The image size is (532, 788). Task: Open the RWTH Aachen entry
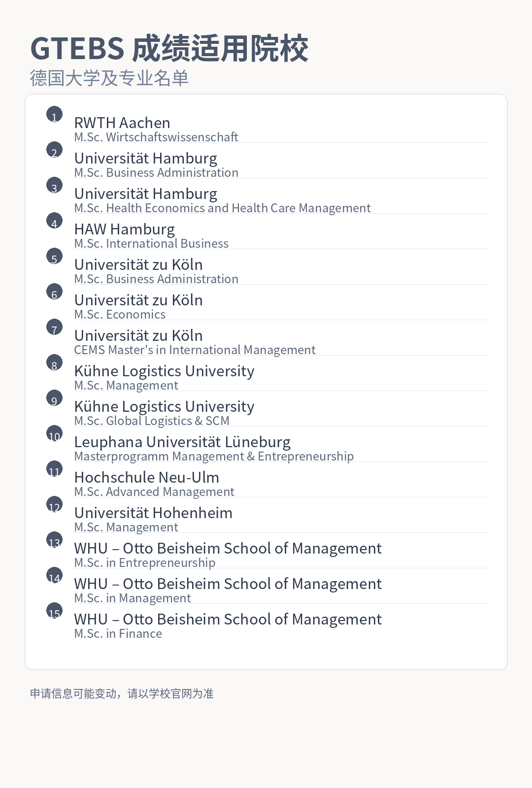(122, 123)
